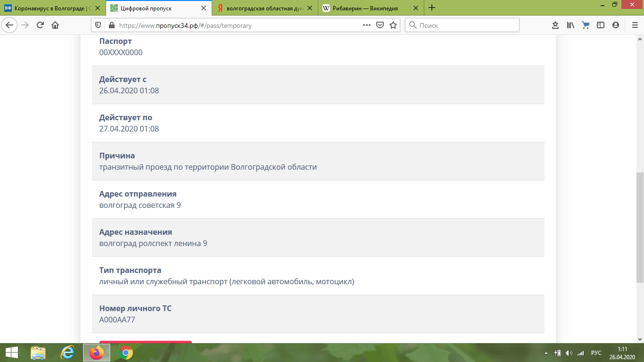Click the page vertical scrollbar thumb
The height and width of the screenshot is (362, 644).
[x=640, y=227]
